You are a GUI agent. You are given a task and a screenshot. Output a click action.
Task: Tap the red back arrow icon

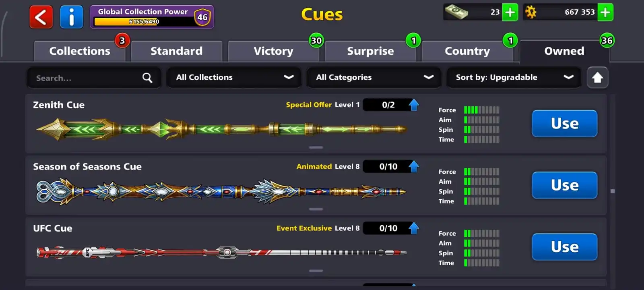41,17
